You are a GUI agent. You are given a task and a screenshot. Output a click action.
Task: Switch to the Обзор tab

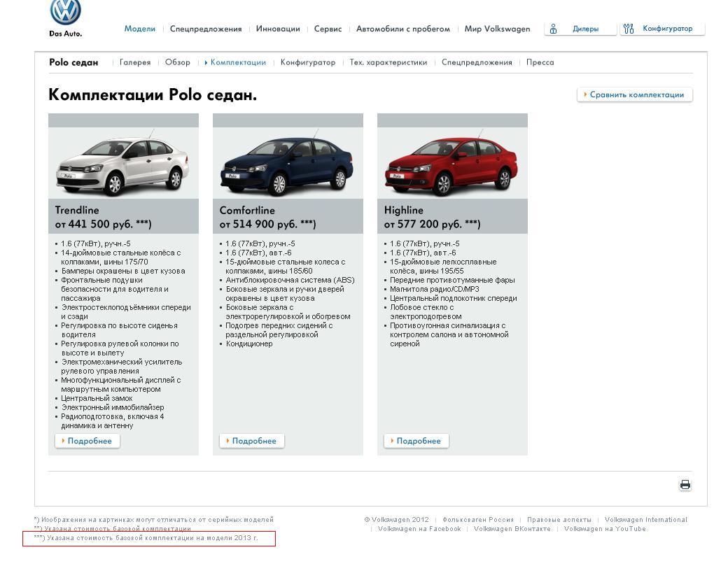178,62
